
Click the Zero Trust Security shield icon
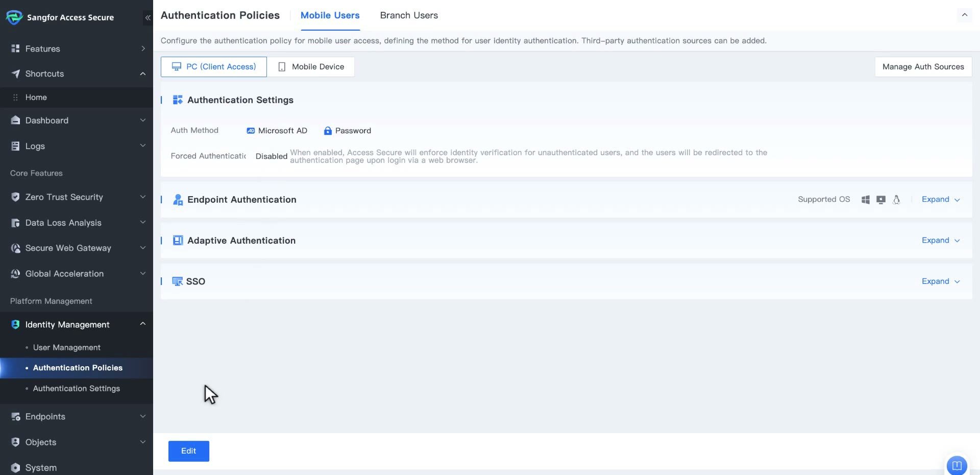click(15, 197)
